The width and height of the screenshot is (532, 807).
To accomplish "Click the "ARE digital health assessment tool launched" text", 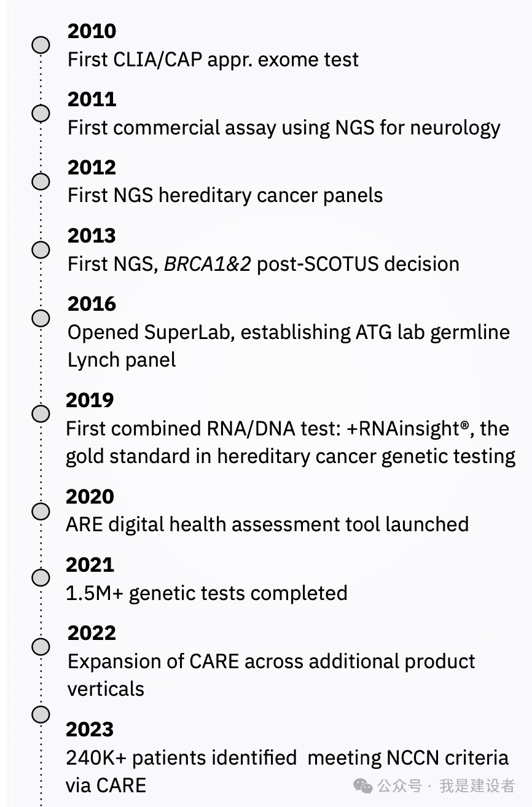I will [x=267, y=524].
